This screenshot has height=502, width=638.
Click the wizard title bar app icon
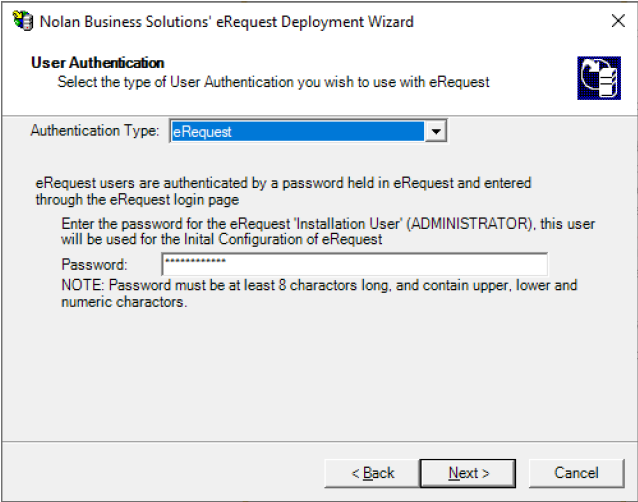point(20,21)
